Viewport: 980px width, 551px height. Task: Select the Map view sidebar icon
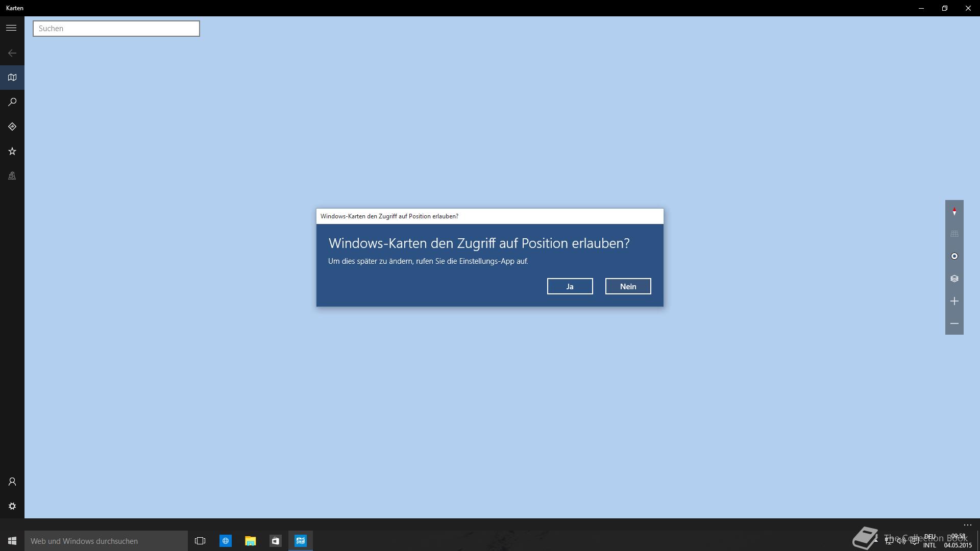(12, 78)
